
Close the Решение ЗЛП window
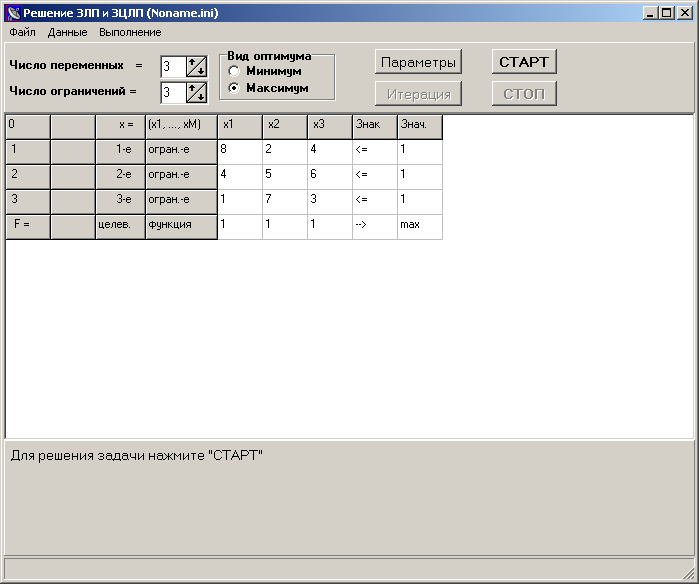coord(684,13)
